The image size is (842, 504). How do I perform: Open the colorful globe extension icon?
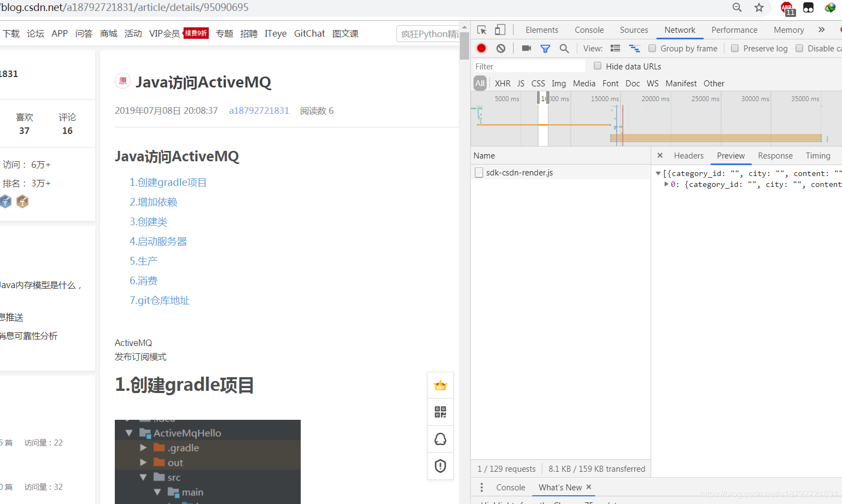coord(830,7)
